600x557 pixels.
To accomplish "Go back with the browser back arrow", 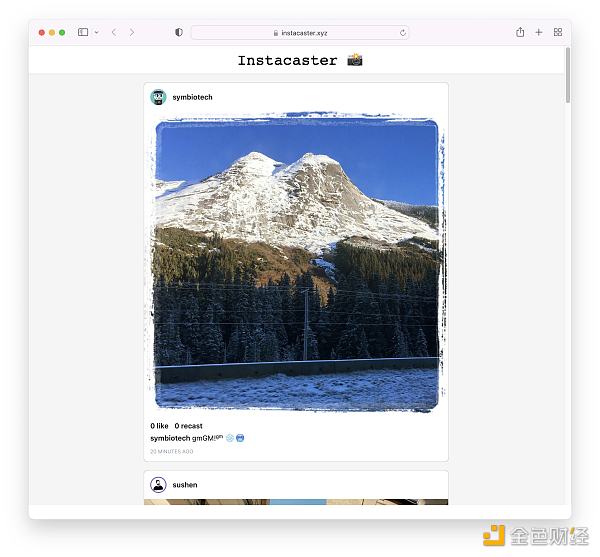I will click(x=114, y=33).
